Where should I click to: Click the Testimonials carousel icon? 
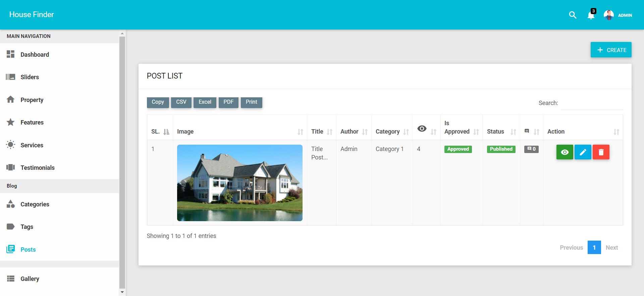tap(10, 167)
